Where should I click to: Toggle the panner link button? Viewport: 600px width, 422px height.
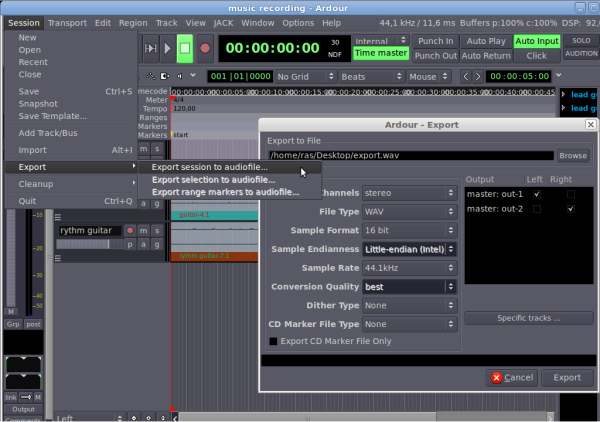coord(11,397)
